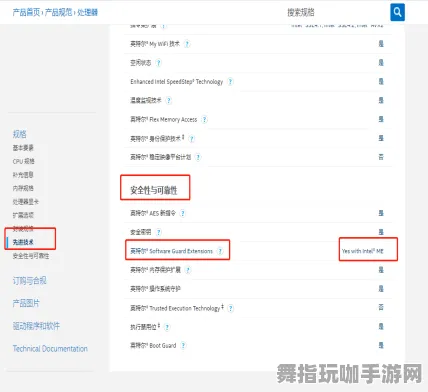Click the 英特尔 操作系统守护 label
428x392 pixels.
point(155,289)
